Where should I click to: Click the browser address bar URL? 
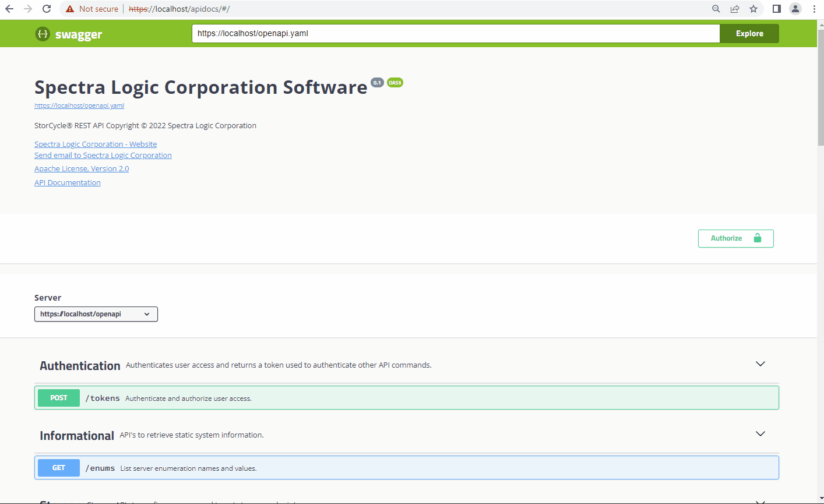pos(179,9)
